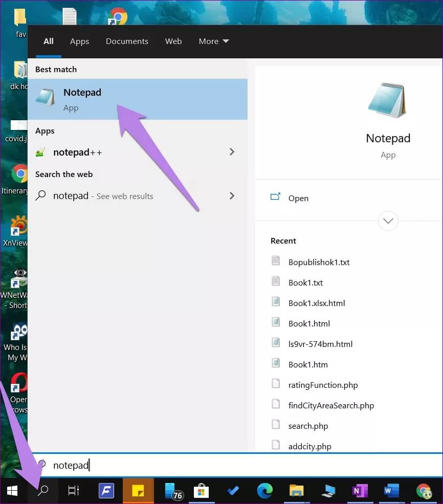Viewport: 443px width, 504px height.
Task: Expand the notepad++ result chevron
Action: 232,152
